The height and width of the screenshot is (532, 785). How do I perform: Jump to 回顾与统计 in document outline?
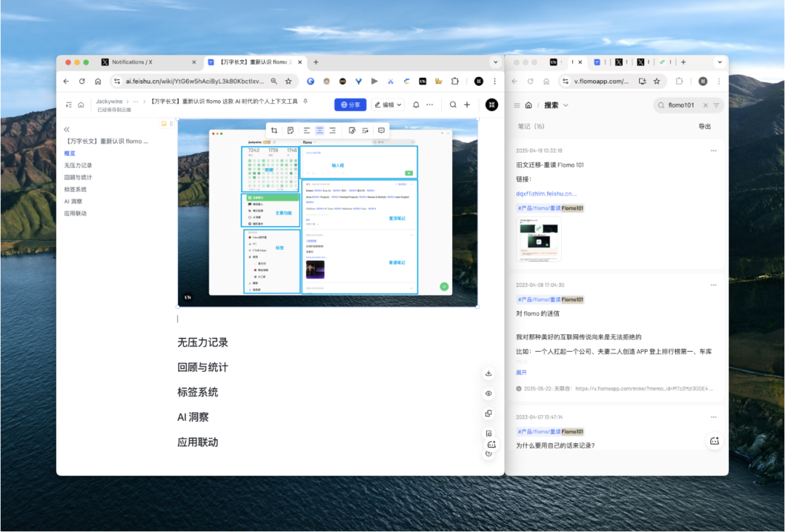[x=78, y=177]
